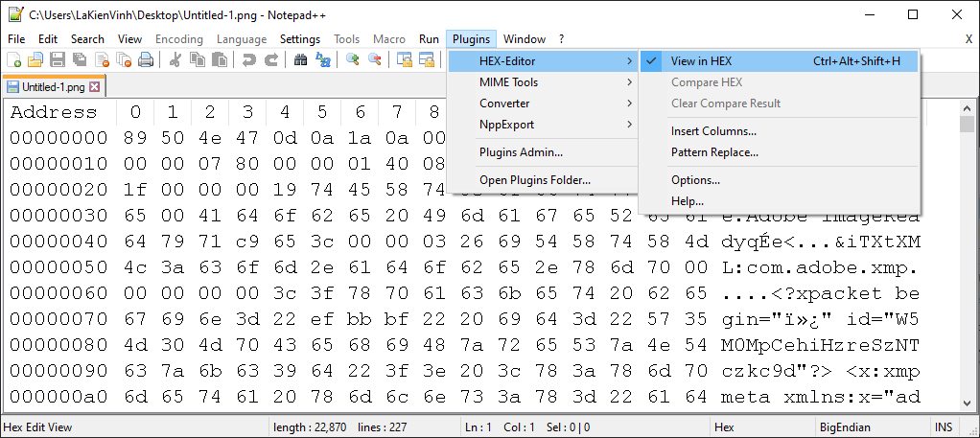Click hex byte ef in row 00000070
This screenshot has width=980, height=438.
click(x=322, y=318)
